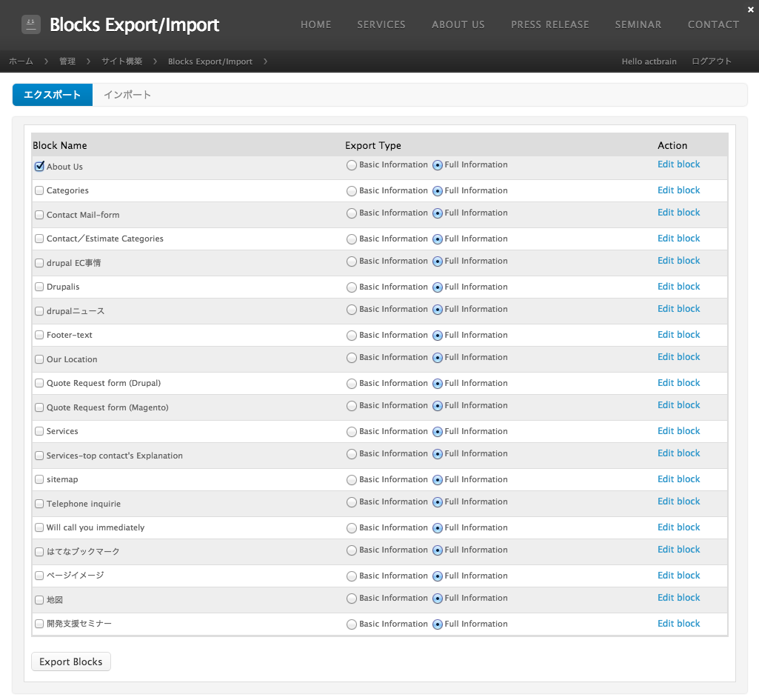The height and width of the screenshot is (700, 759).
Task: Open the PRESS RELEASE menu item
Action: pos(549,24)
